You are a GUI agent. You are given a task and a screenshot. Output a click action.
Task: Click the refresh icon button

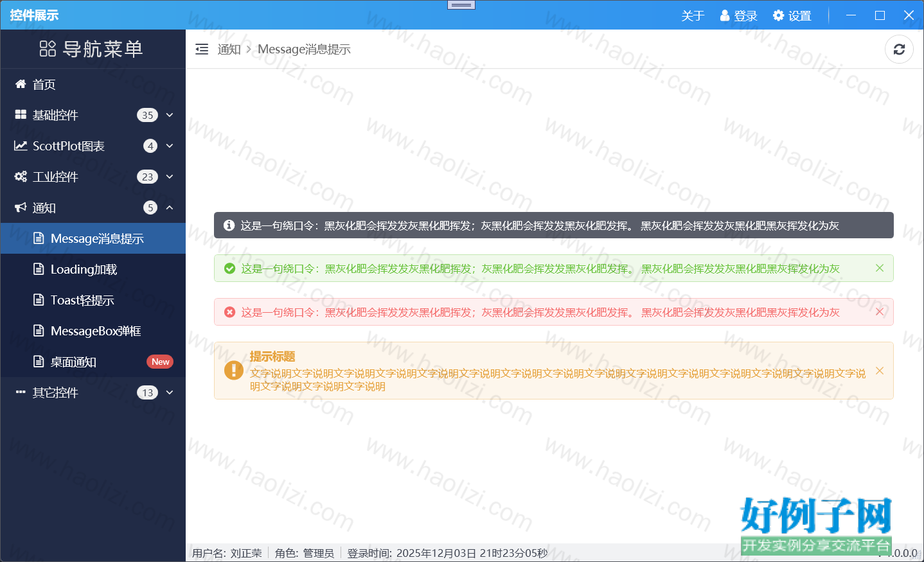pyautogui.click(x=899, y=49)
